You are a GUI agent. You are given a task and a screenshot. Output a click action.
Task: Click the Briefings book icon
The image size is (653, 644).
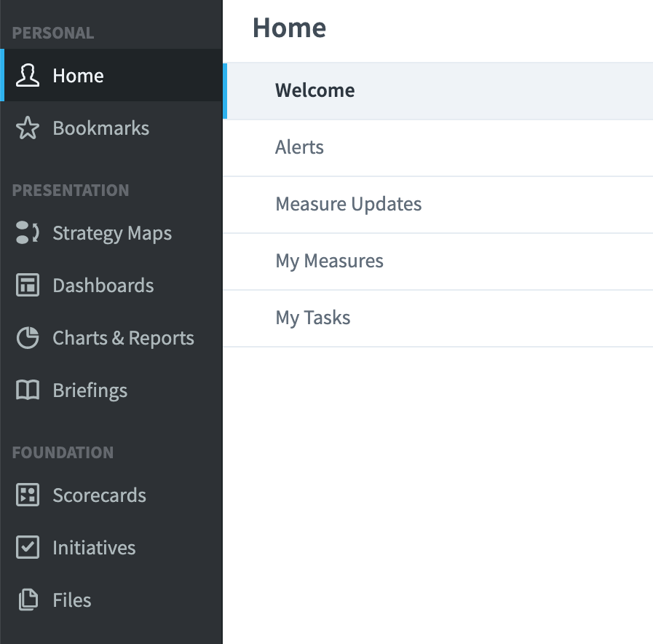[x=28, y=390]
